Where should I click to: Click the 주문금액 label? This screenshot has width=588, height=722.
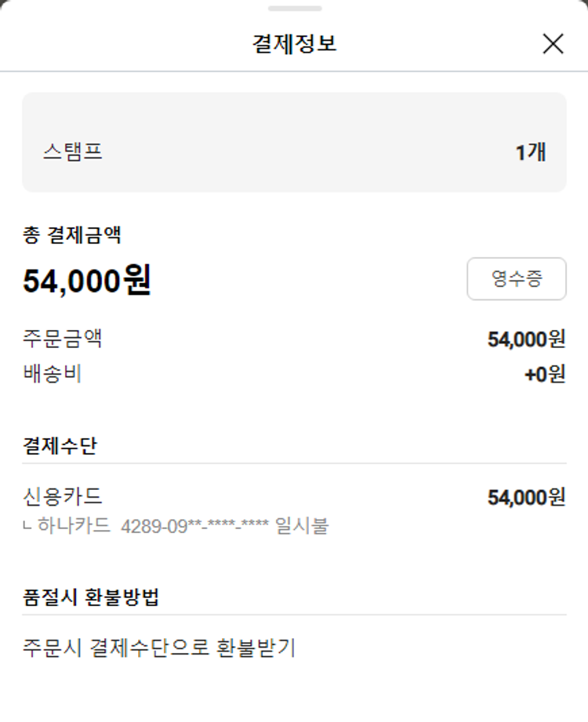[63, 339]
